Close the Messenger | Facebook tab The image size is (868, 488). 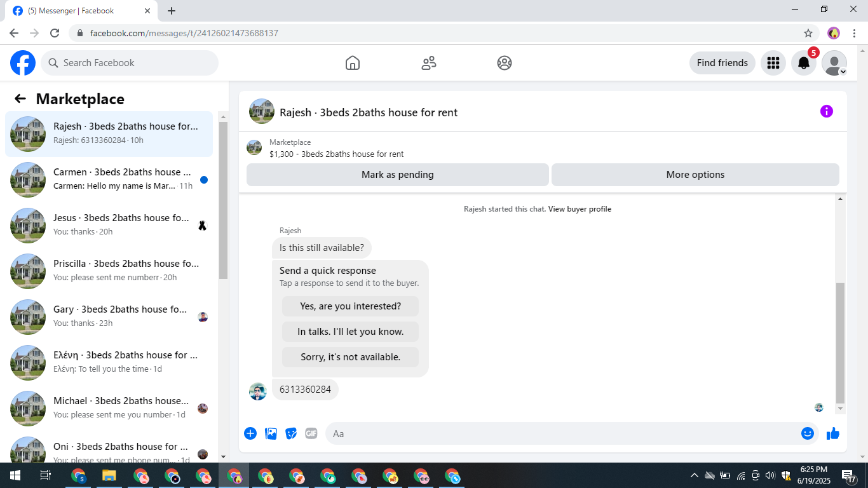pos(147,11)
